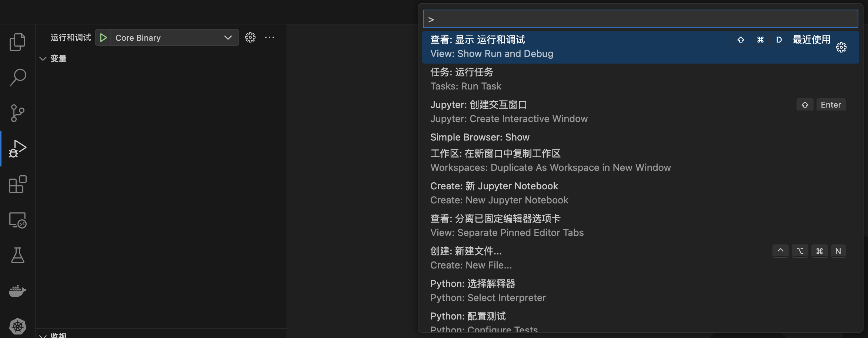Open the Source Control view
The width and height of the screenshot is (868, 338).
tap(17, 113)
